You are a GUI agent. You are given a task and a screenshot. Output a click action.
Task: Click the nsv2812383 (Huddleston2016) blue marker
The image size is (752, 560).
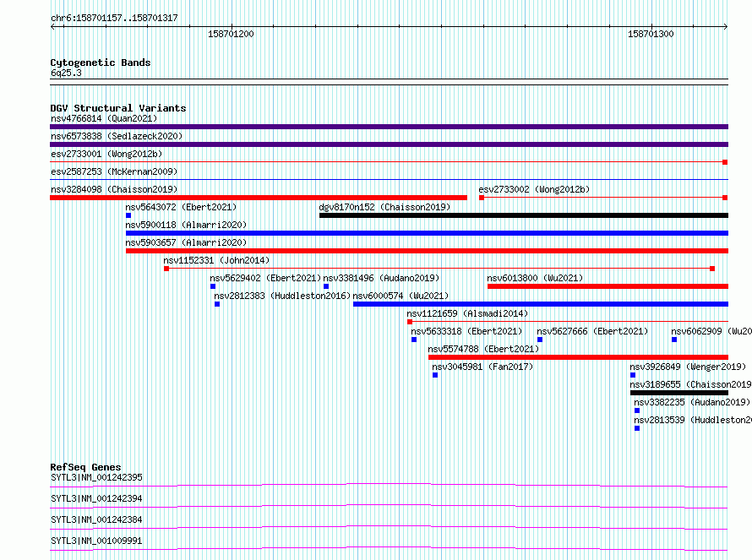[x=217, y=304]
